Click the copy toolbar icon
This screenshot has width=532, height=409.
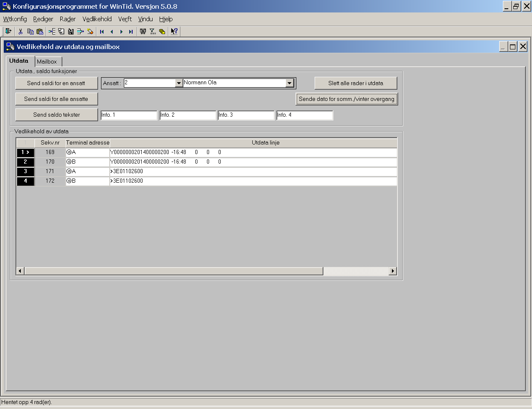[30, 32]
